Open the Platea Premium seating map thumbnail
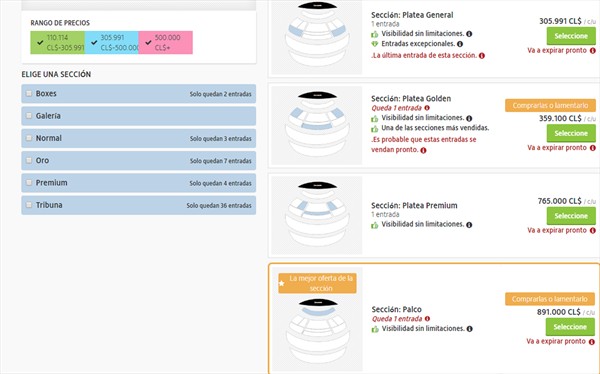600x374 pixels. pyautogui.click(x=317, y=215)
